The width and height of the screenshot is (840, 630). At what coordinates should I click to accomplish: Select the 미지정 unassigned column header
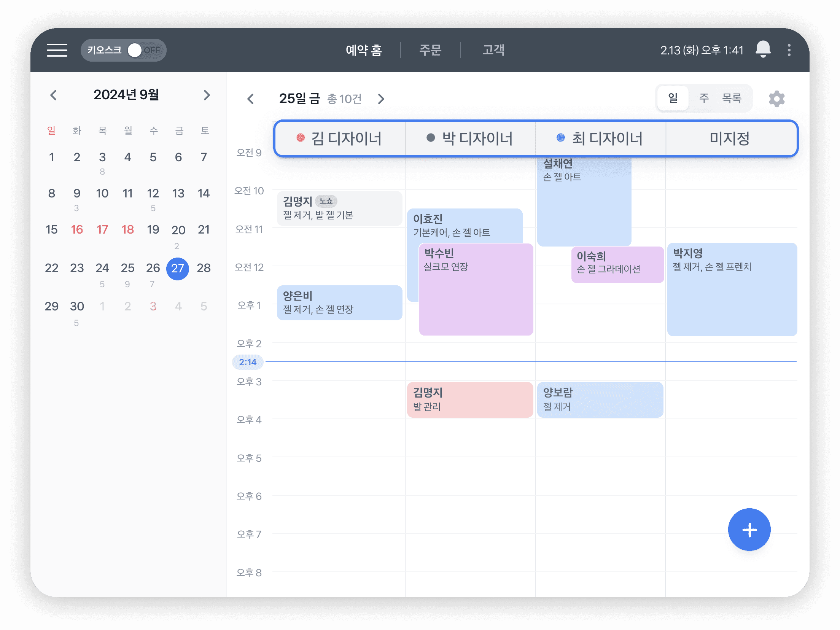[x=730, y=138]
